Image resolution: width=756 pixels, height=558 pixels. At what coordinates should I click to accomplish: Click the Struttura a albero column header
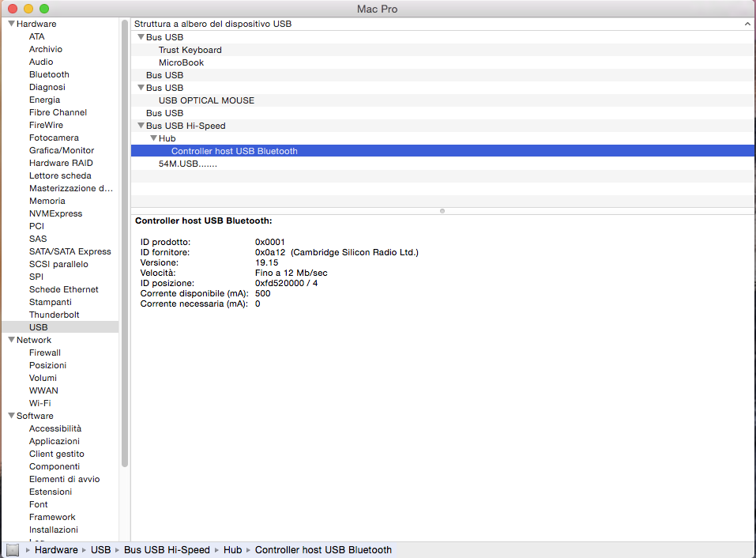pos(442,24)
